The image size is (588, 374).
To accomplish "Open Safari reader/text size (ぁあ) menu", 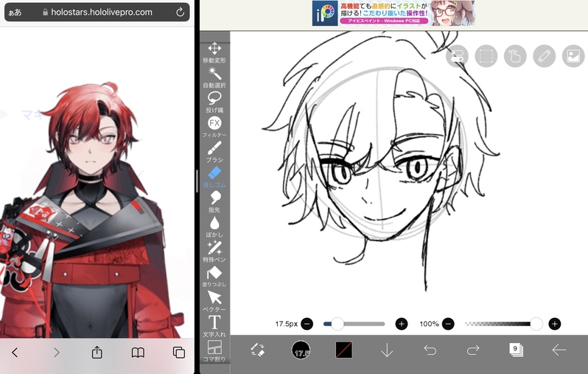I will pyautogui.click(x=15, y=13).
